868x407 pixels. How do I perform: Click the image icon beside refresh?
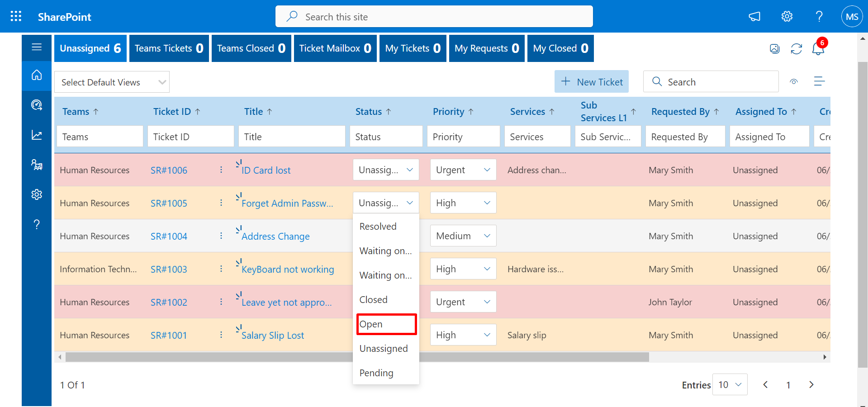click(775, 49)
